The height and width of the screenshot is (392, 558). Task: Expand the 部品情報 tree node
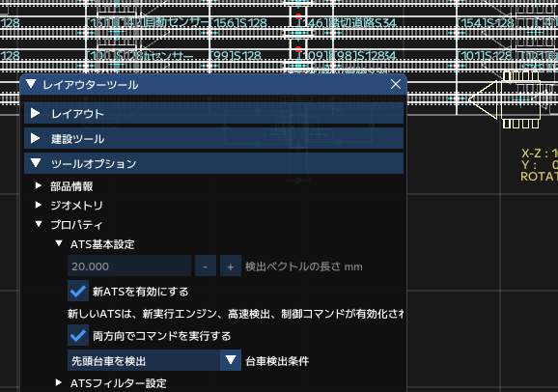click(x=38, y=185)
